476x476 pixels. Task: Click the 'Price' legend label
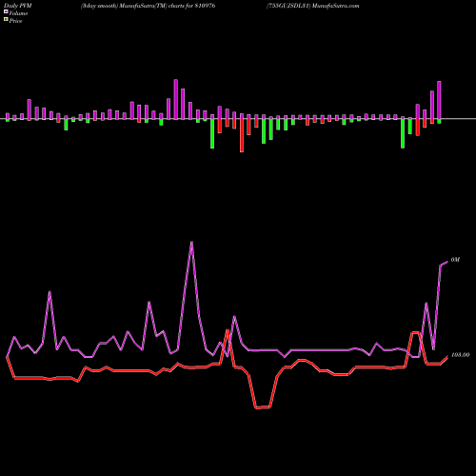(15, 21)
